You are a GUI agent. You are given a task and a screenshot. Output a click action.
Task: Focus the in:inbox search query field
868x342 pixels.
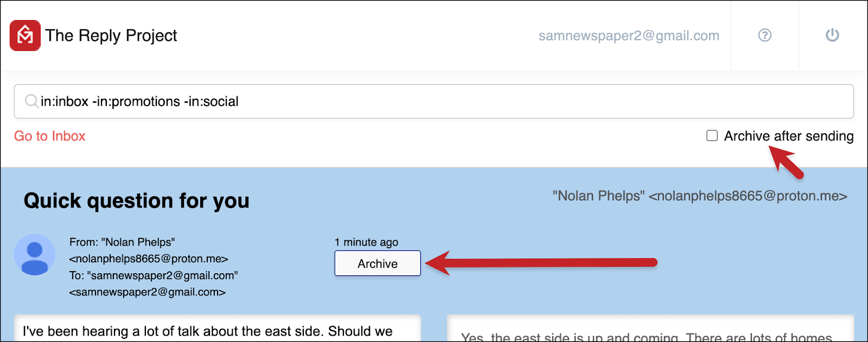point(434,101)
